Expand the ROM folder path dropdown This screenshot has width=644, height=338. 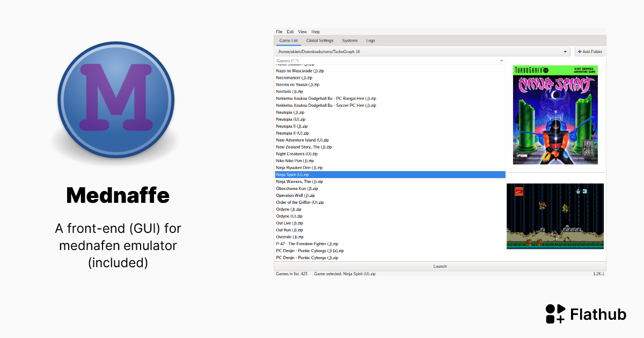click(565, 52)
